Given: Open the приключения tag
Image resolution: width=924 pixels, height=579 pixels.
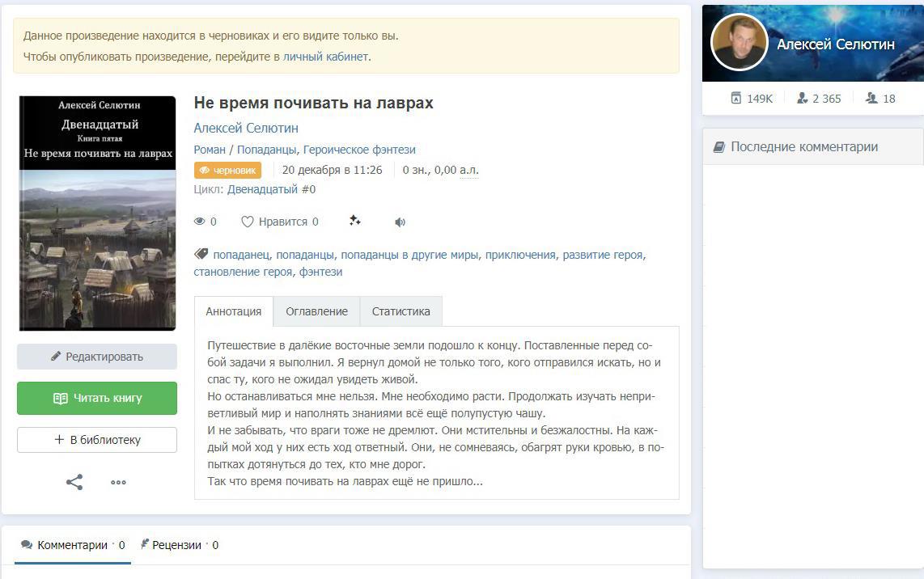Looking at the screenshot, I should pyautogui.click(x=520, y=255).
